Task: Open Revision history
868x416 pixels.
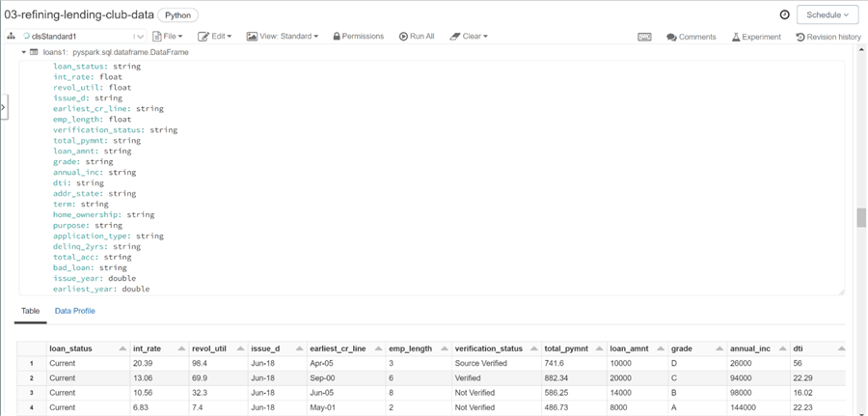Action: click(x=827, y=37)
